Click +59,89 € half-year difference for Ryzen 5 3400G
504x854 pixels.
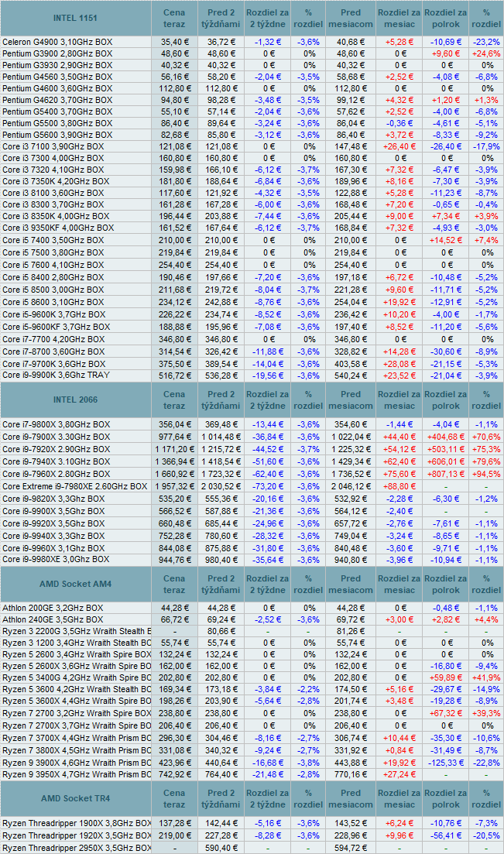point(446,677)
